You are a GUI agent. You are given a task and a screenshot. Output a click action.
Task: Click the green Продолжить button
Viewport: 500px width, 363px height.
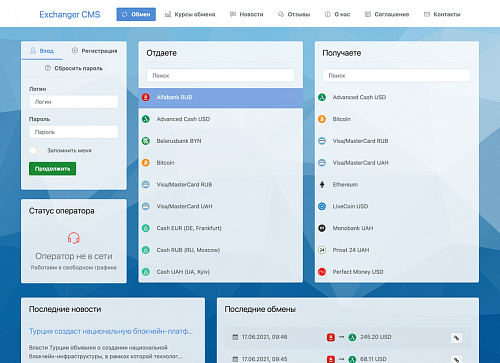point(52,169)
